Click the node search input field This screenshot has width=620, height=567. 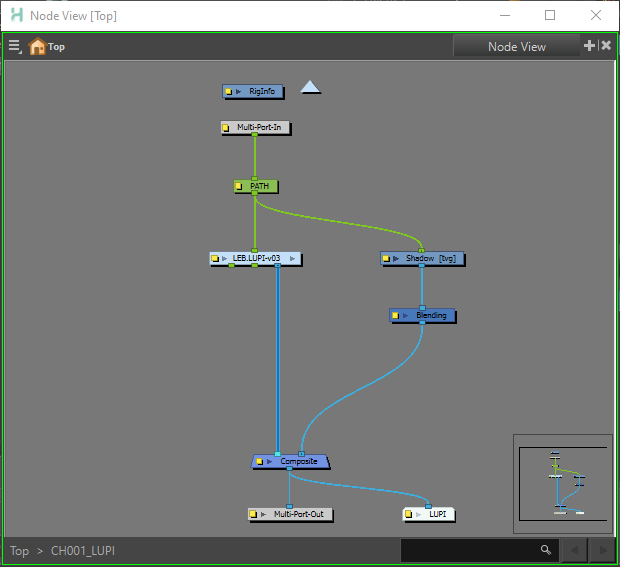tap(468, 550)
